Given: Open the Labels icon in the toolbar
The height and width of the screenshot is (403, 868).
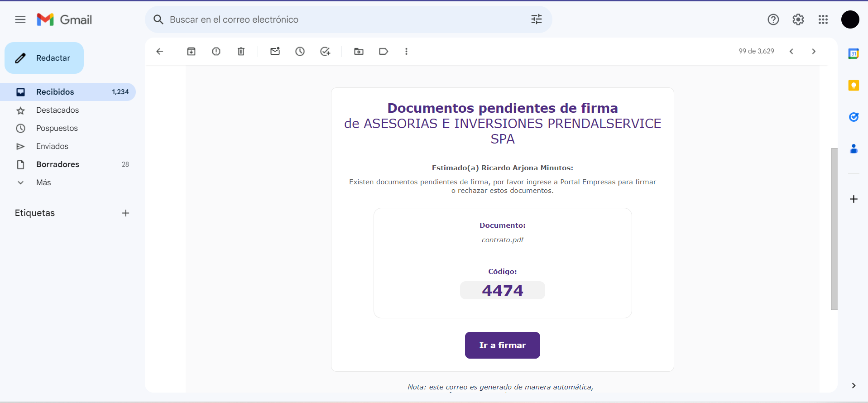Looking at the screenshot, I should tap(384, 52).
